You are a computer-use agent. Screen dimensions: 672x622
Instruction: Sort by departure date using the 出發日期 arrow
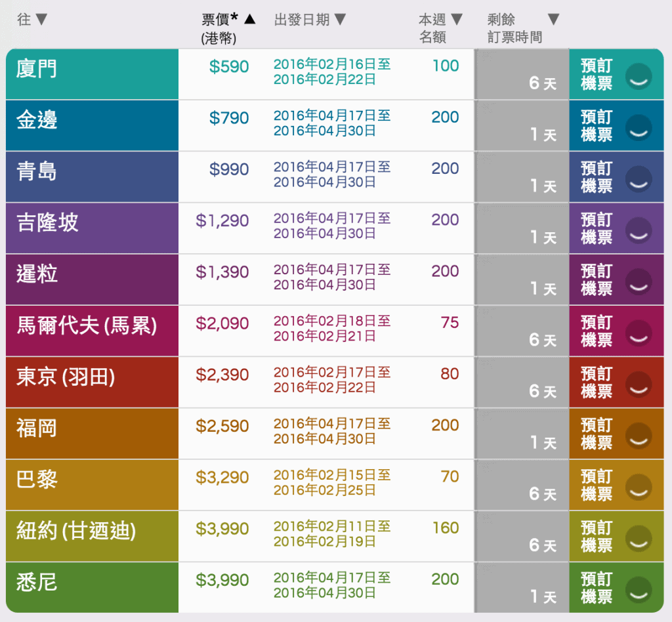(x=340, y=20)
